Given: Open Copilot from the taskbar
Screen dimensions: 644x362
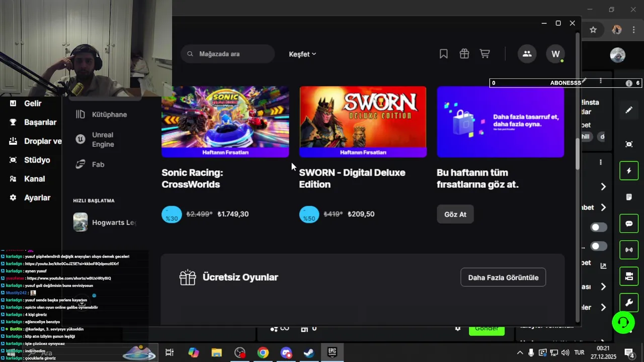Looking at the screenshot, I should click(x=194, y=353).
